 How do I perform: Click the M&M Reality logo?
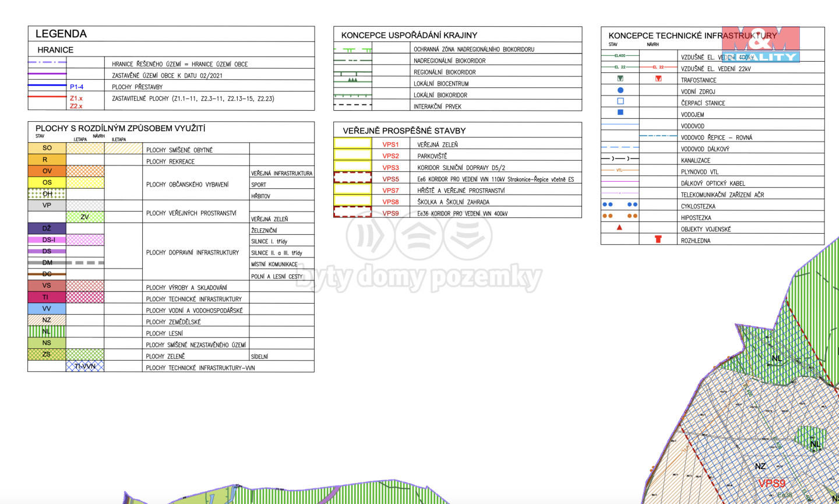[760, 44]
